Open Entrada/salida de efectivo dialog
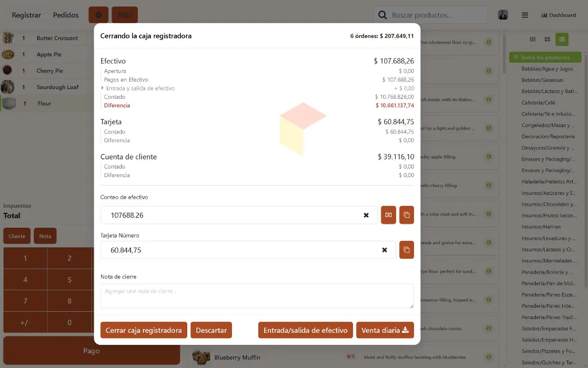Screen dimensions: 588x368 (305, 330)
